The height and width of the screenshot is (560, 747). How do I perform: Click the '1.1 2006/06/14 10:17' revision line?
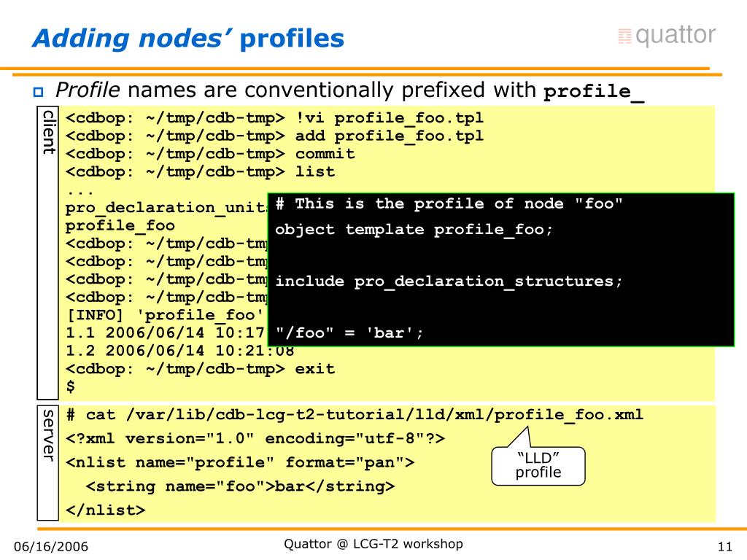pos(166,332)
